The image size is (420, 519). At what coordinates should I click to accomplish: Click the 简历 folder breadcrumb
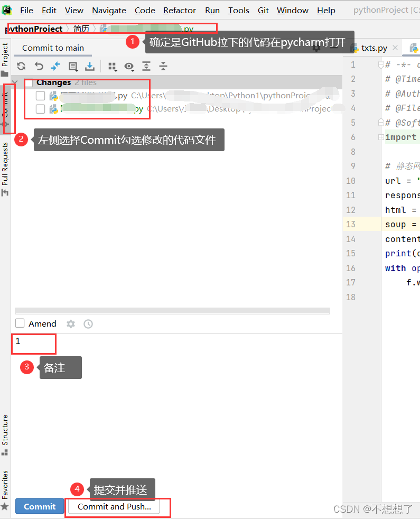click(81, 29)
